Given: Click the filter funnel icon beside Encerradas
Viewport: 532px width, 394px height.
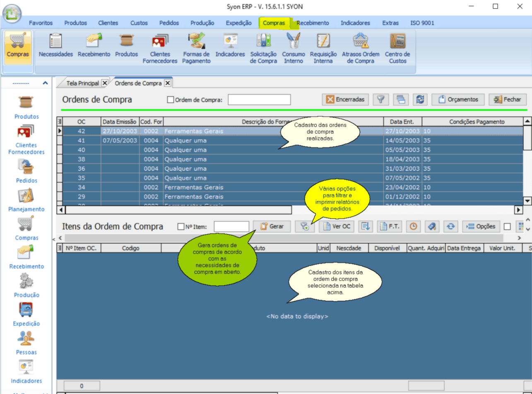Looking at the screenshot, I should tap(380, 99).
